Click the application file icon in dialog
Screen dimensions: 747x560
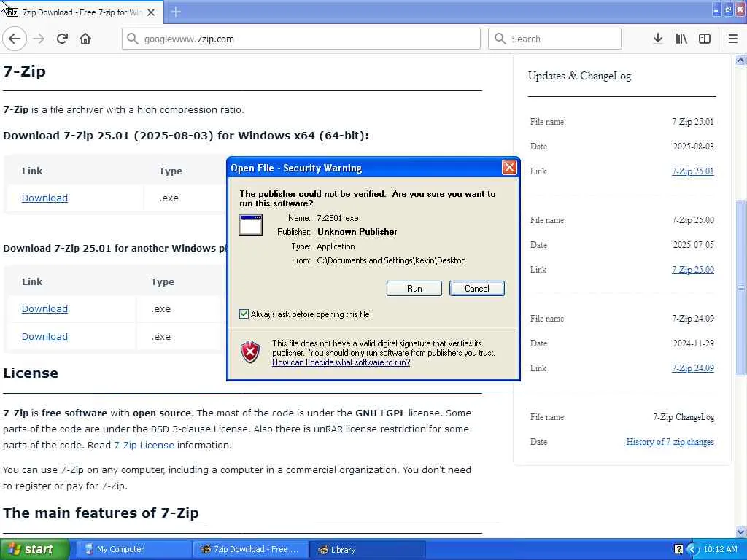coord(251,225)
